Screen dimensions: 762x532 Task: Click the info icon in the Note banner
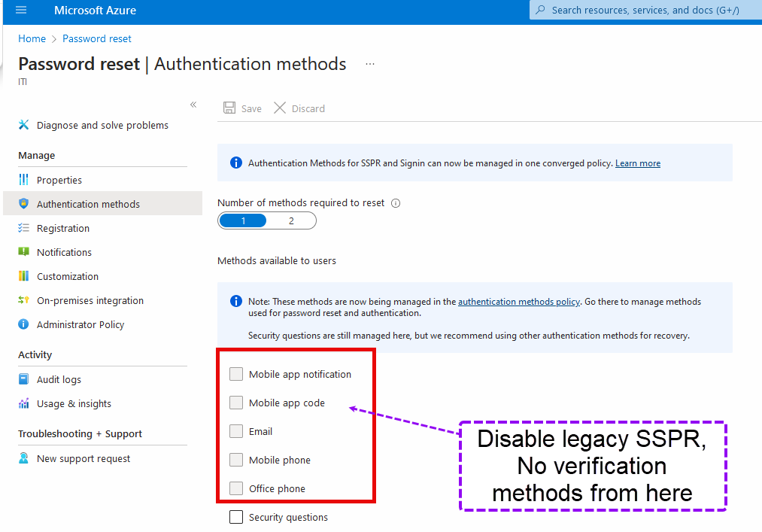click(x=235, y=302)
